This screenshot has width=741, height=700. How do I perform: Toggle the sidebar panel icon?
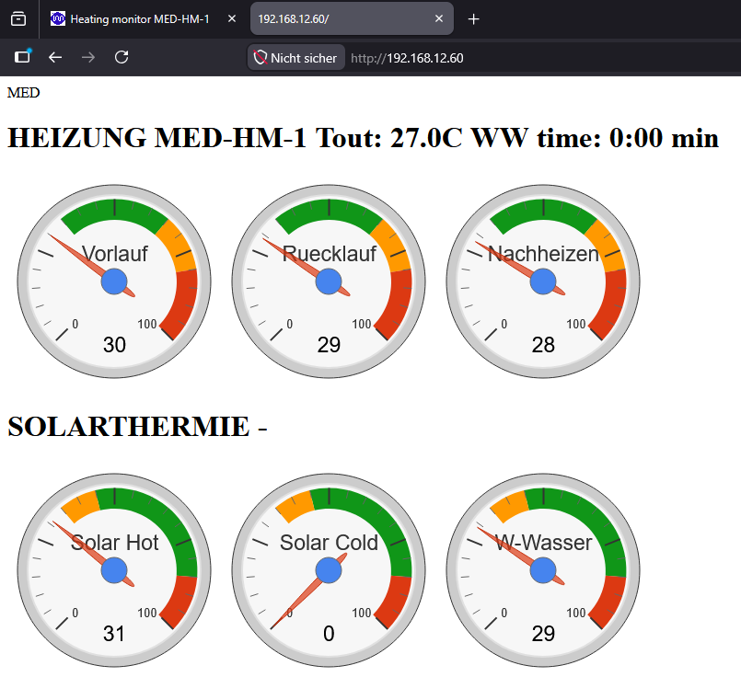tap(22, 57)
